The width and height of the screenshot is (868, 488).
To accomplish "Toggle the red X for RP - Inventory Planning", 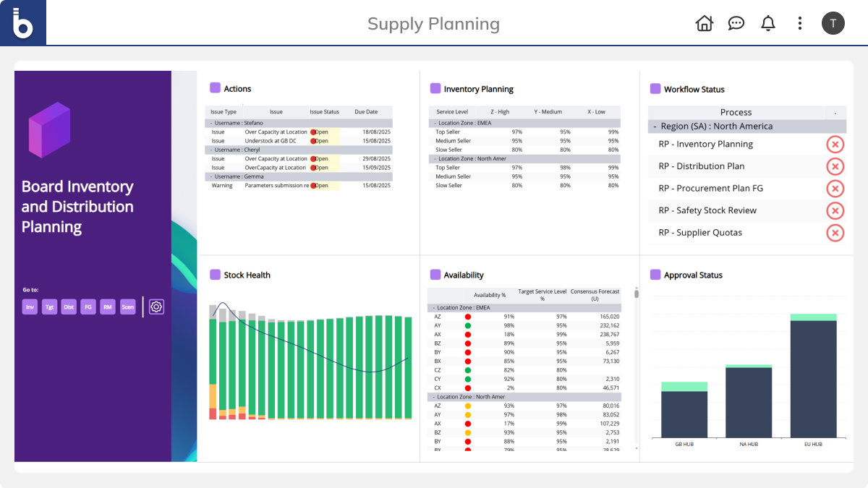I will pos(835,145).
